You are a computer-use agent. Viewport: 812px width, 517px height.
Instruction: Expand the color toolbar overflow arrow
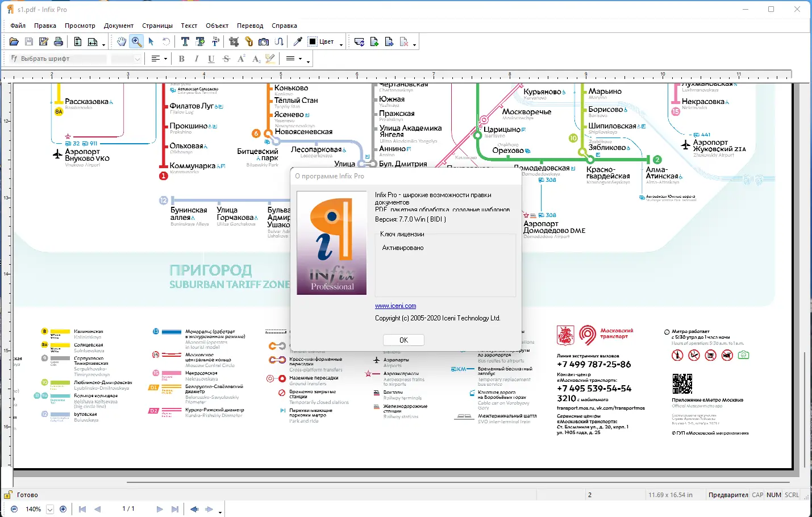[341, 44]
